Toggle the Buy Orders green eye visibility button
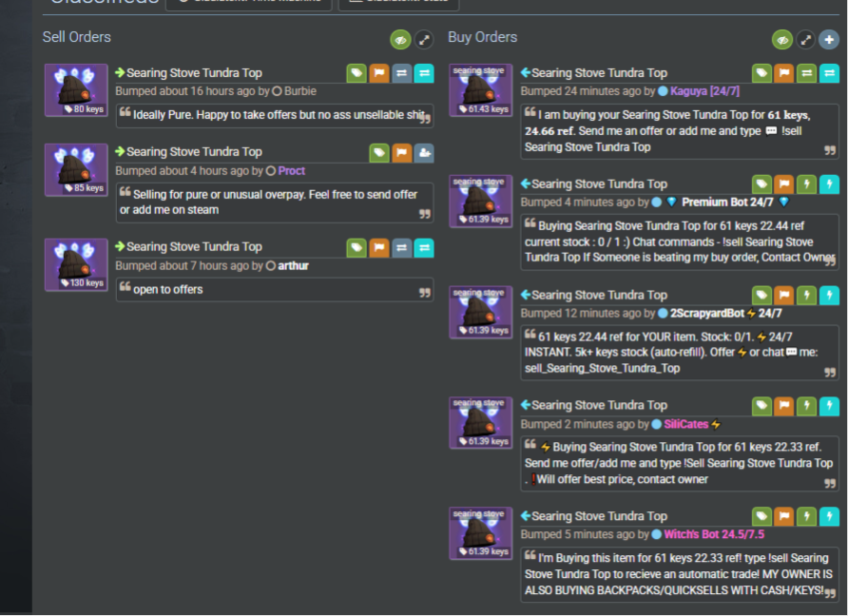The height and width of the screenshot is (616, 848). [782, 40]
